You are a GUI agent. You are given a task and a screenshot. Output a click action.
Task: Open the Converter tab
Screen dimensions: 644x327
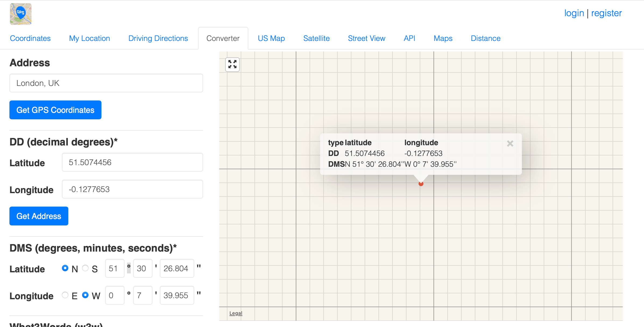[223, 38]
